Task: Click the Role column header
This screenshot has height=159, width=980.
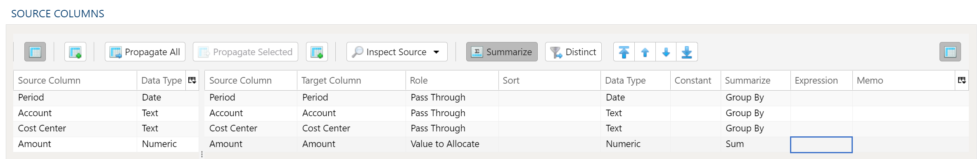Action: 452,80
